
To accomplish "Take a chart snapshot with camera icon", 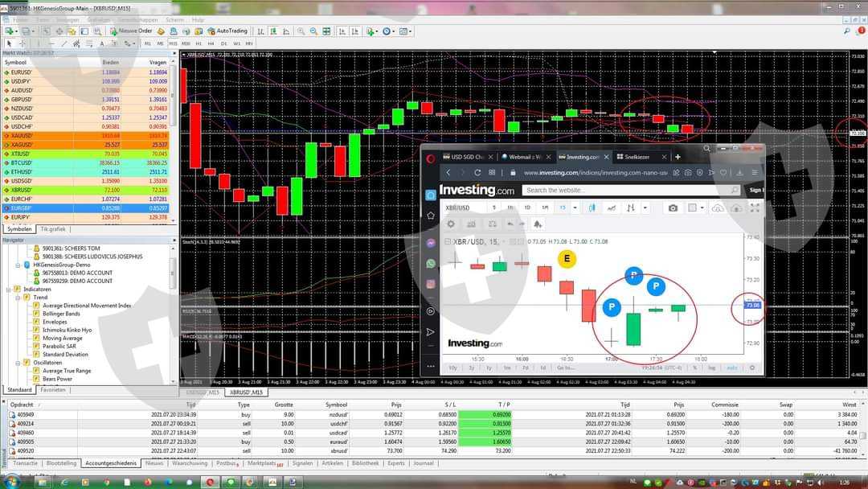I will tap(673, 208).
